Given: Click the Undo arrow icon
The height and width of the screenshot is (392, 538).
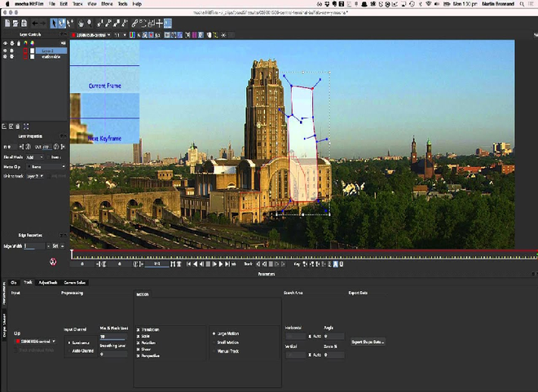Looking at the screenshot, I should pos(35,24).
